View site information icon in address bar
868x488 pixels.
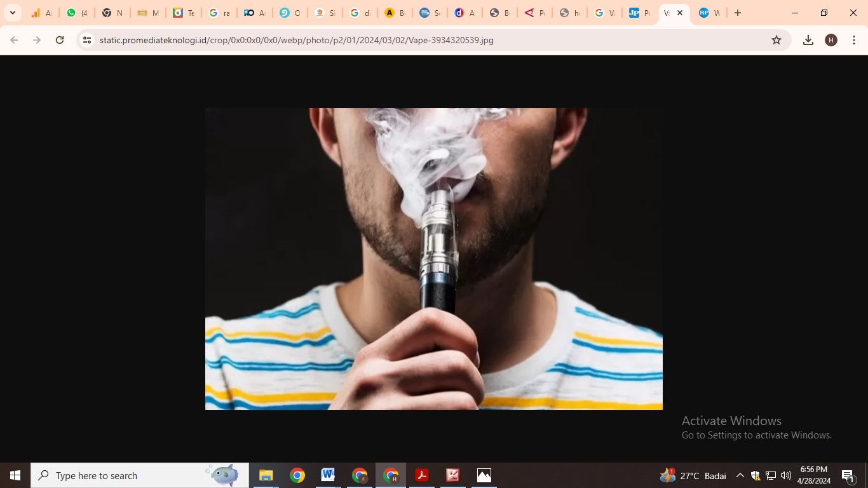[x=88, y=40]
